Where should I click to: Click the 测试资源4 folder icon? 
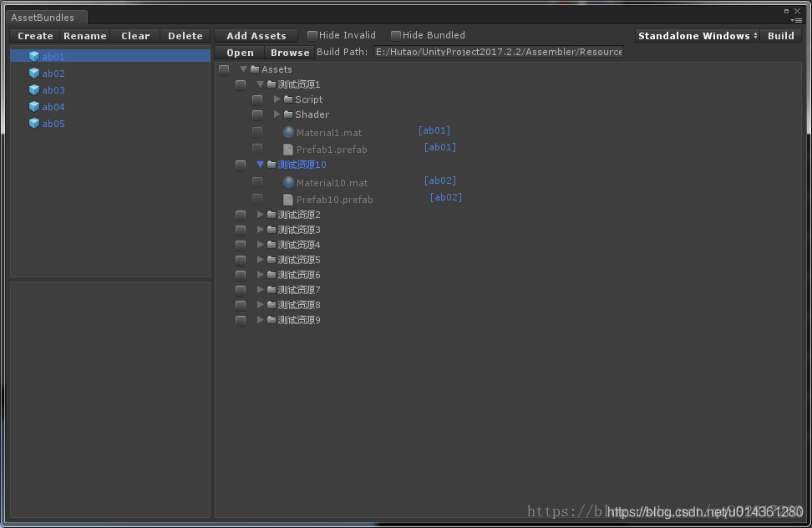pos(272,244)
